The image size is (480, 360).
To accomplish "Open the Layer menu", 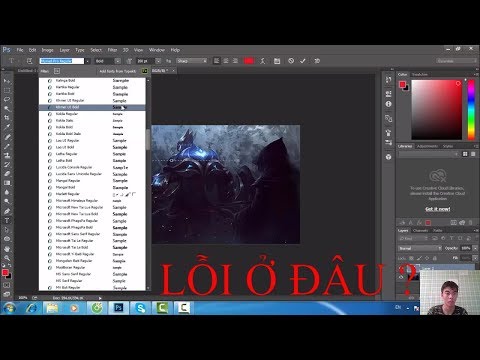I will pyautogui.click(x=64, y=50).
